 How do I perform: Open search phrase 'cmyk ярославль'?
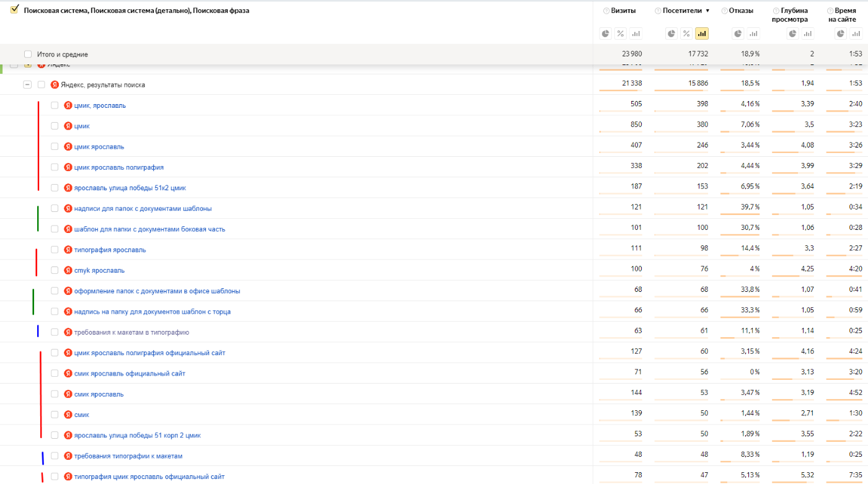click(x=99, y=271)
